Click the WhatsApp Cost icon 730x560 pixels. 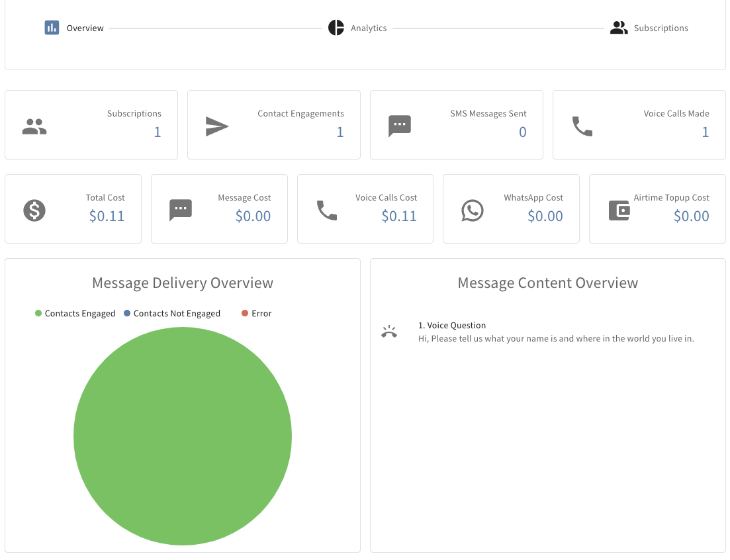tap(473, 210)
